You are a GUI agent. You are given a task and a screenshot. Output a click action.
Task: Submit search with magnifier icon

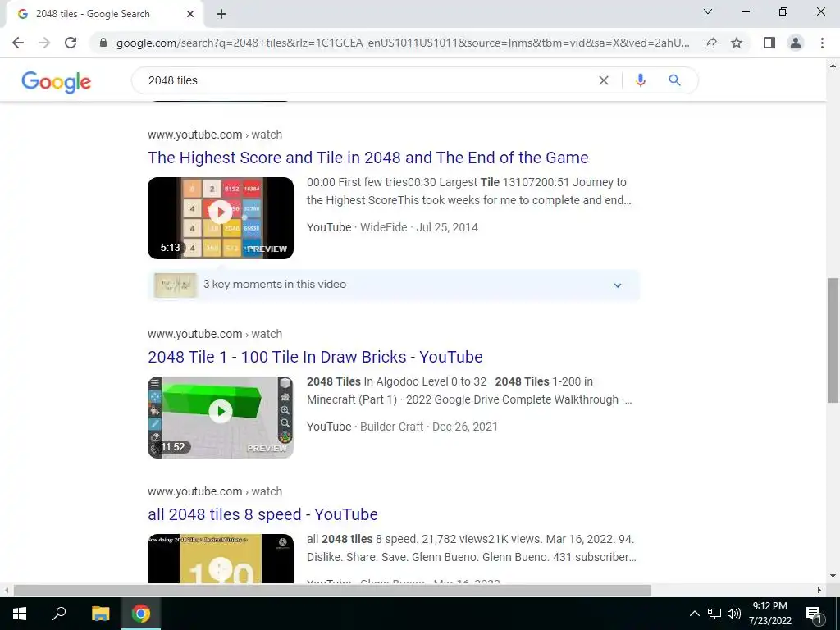pyautogui.click(x=674, y=80)
